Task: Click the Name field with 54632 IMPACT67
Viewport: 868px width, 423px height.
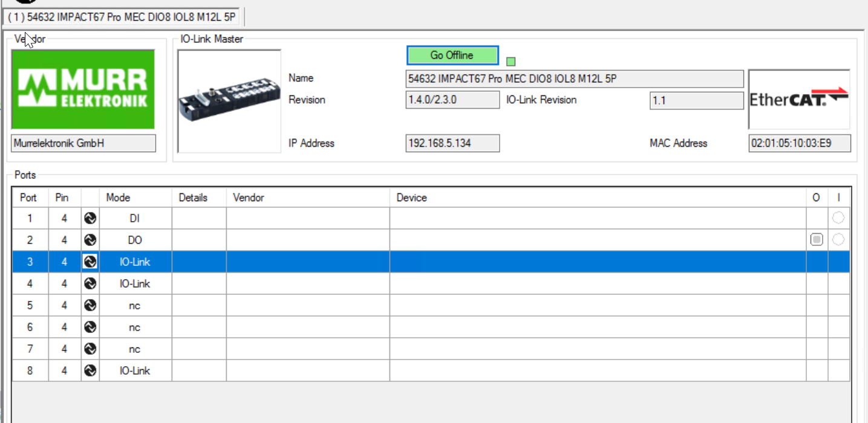Action: coord(574,79)
